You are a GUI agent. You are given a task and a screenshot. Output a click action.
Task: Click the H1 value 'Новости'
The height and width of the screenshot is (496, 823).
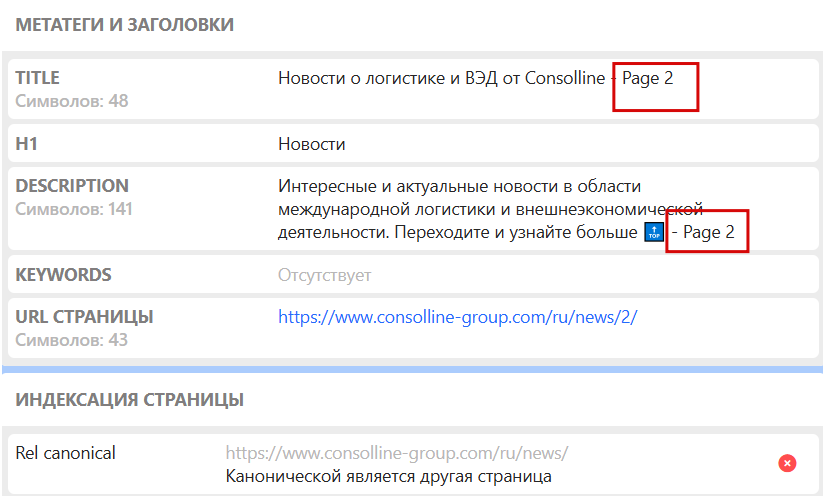point(312,144)
